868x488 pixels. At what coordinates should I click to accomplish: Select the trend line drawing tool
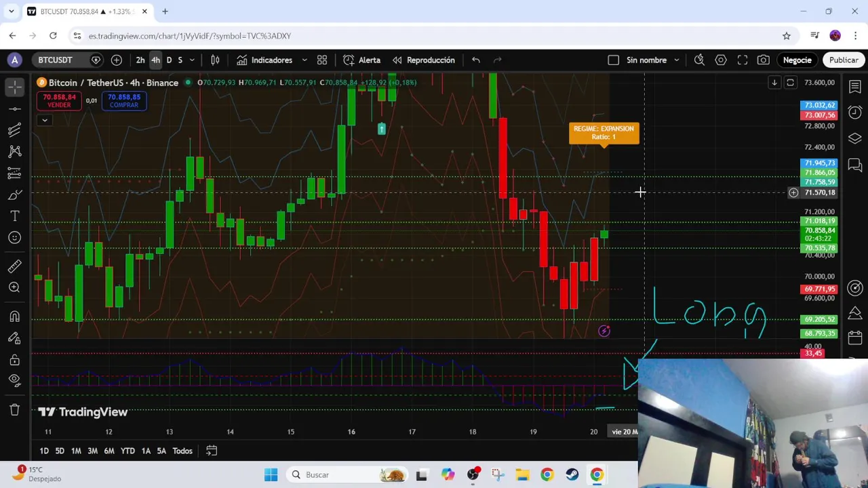pyautogui.click(x=14, y=108)
